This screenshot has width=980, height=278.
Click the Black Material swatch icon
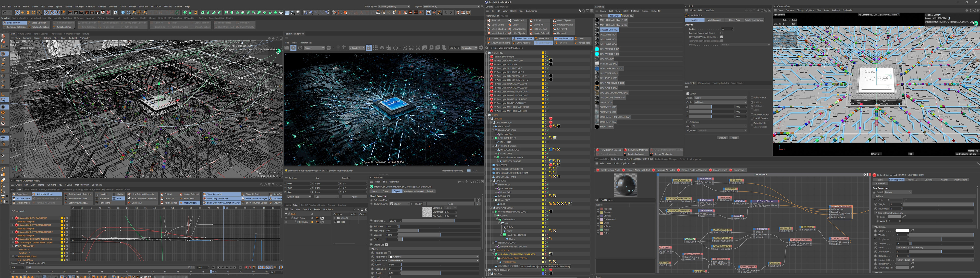(x=597, y=127)
